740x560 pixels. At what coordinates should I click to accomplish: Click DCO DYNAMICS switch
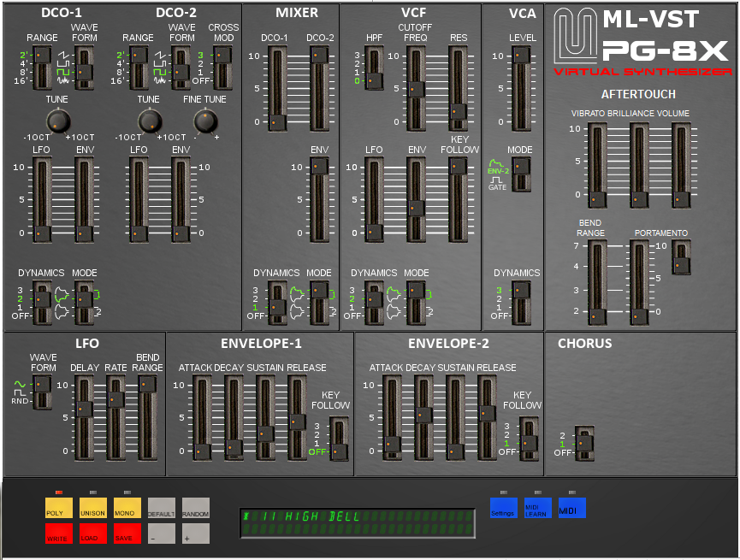pos(43,303)
